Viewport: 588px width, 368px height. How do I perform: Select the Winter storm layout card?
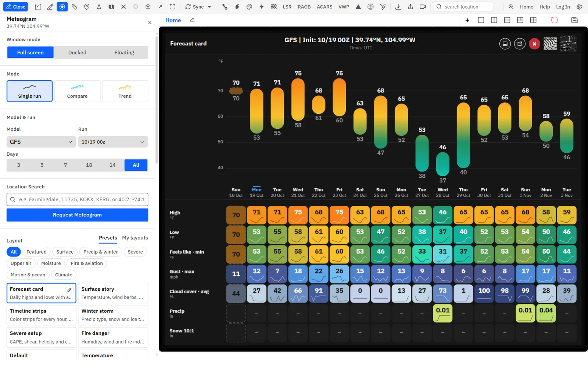113,315
